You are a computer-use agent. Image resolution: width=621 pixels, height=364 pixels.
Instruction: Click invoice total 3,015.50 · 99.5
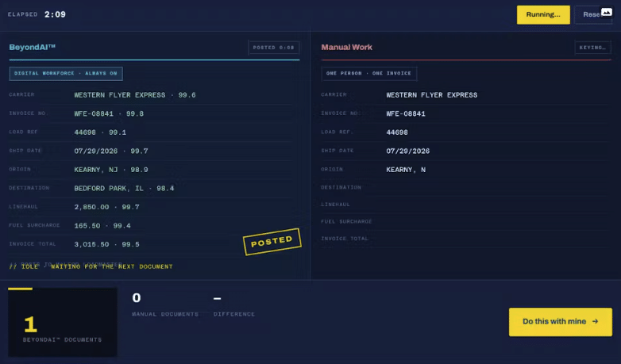tap(106, 244)
